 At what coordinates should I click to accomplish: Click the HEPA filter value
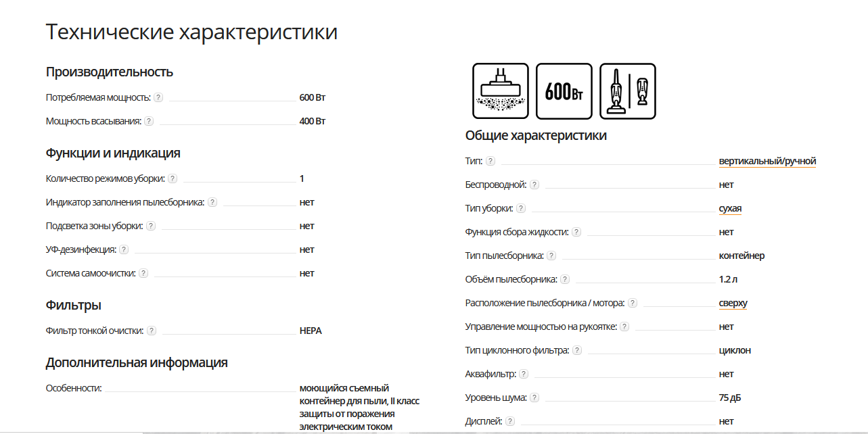tap(311, 331)
